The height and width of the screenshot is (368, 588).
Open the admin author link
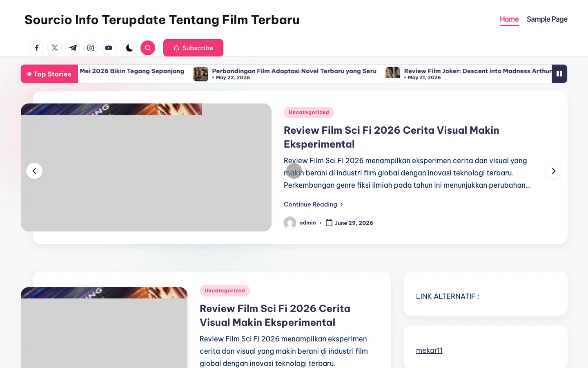point(307,223)
